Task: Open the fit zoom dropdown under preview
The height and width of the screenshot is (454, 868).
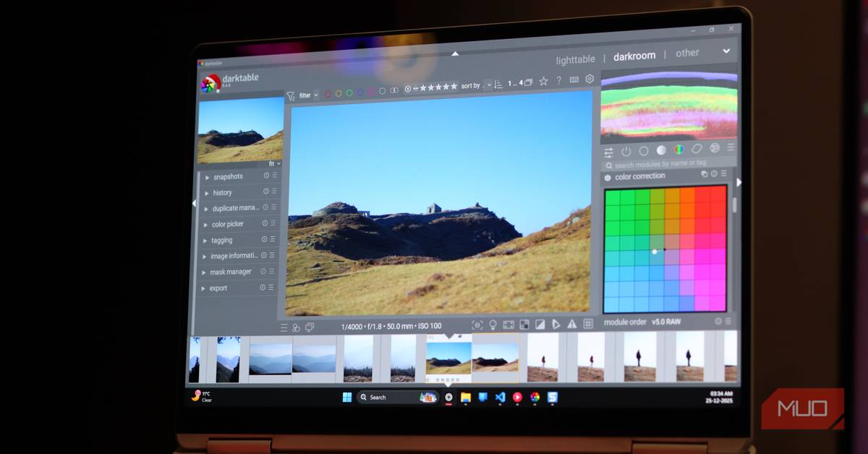Action: (274, 163)
